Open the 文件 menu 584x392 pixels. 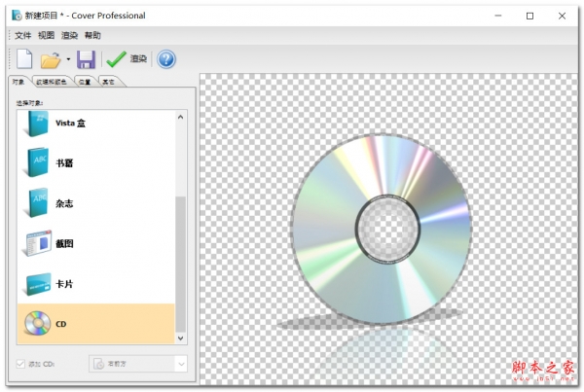click(x=22, y=35)
